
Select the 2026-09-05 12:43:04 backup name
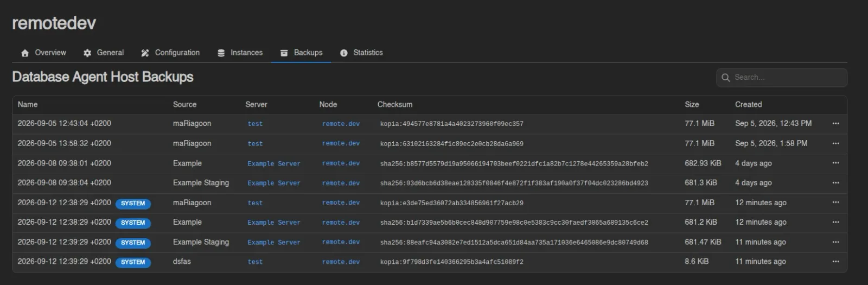click(64, 123)
